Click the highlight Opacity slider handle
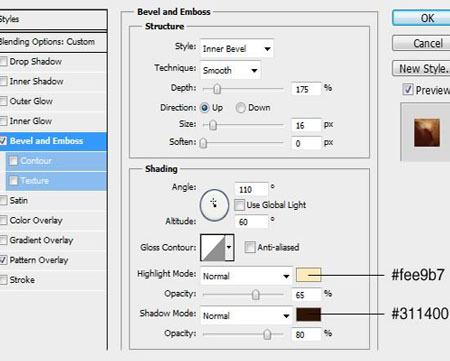 click(255, 295)
